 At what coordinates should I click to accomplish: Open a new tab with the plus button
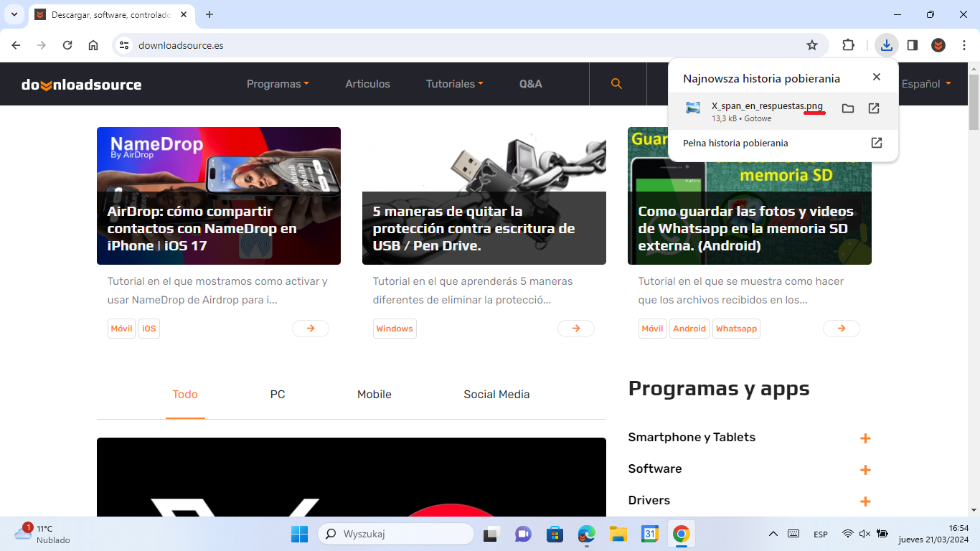(209, 14)
